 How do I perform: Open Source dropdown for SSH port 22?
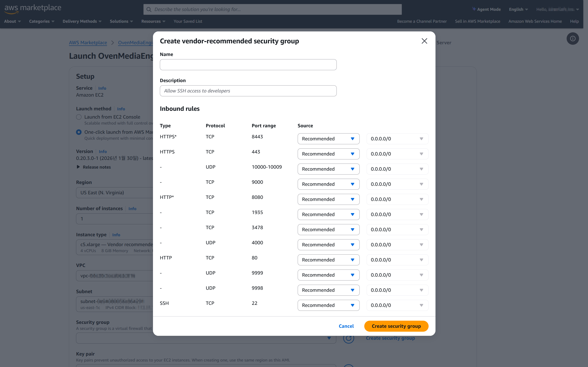click(x=328, y=305)
